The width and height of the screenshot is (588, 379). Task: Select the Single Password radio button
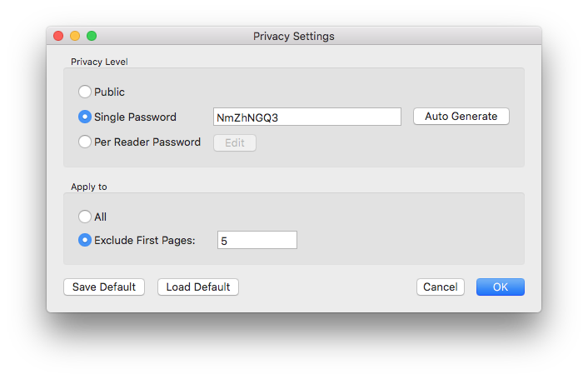pyautogui.click(x=85, y=117)
